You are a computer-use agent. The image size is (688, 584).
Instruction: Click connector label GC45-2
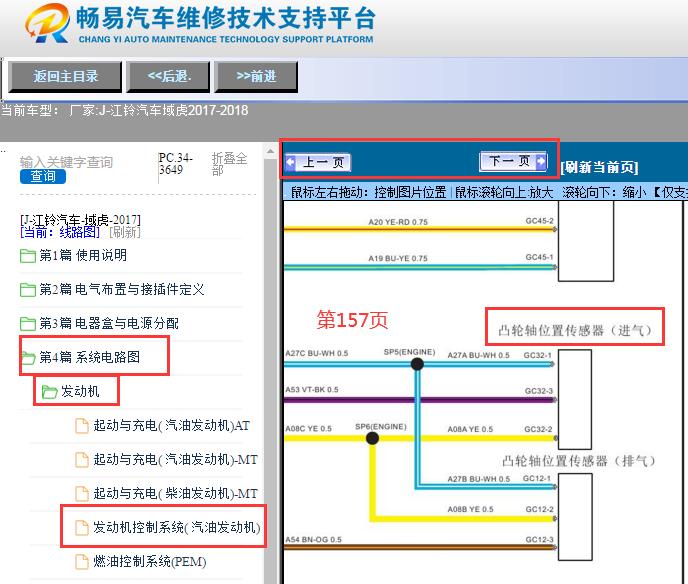[x=539, y=221]
